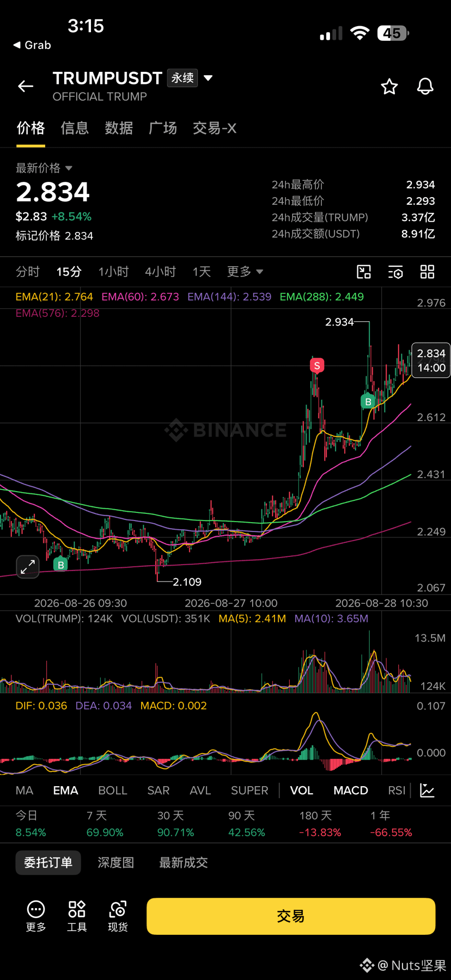Tap the EMA(144) legend value
Screen dimensions: 451x980
point(229,297)
